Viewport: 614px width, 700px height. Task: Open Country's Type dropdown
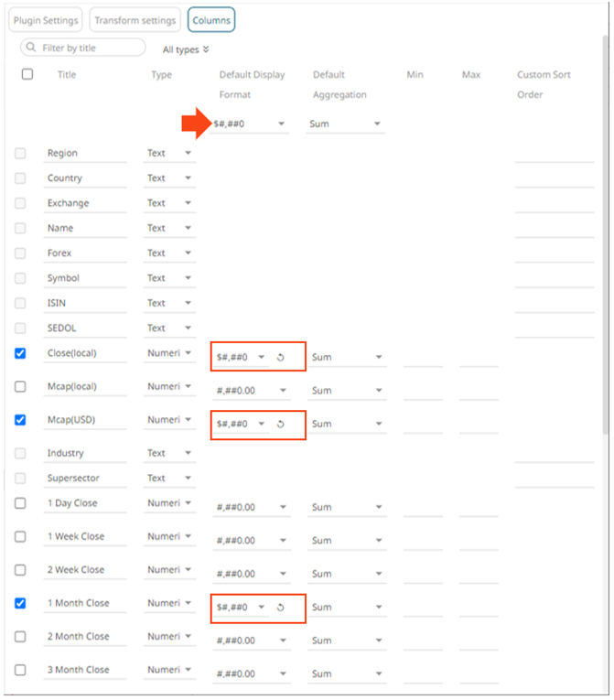coord(169,178)
